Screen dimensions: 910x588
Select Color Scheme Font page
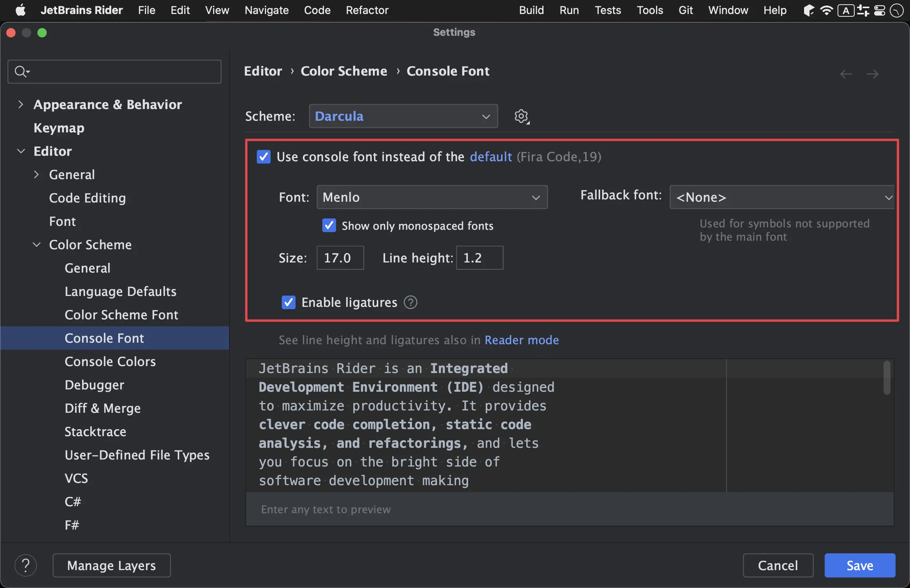121,315
